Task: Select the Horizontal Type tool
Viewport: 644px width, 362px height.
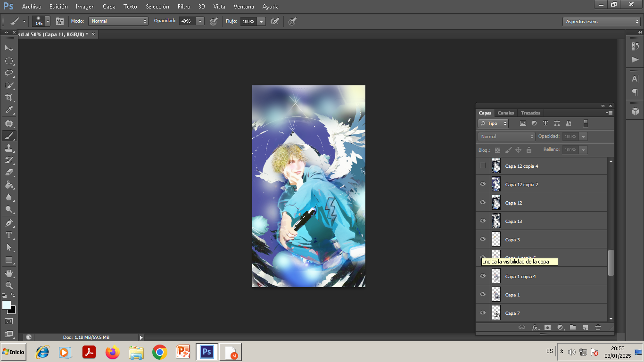Action: [x=9, y=235]
